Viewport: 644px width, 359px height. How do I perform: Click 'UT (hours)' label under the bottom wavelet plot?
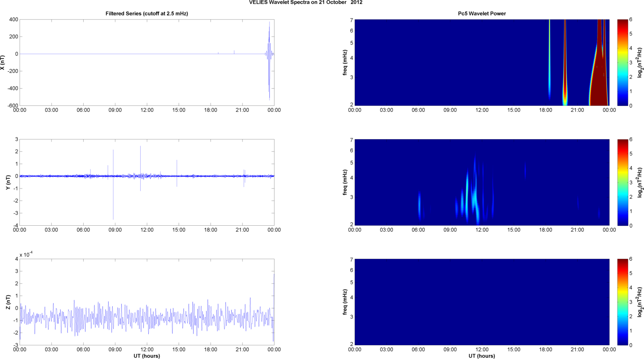tap(482, 356)
